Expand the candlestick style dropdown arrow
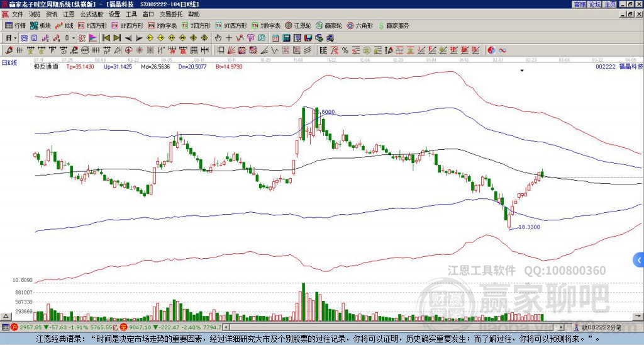 pyautogui.click(x=74, y=38)
